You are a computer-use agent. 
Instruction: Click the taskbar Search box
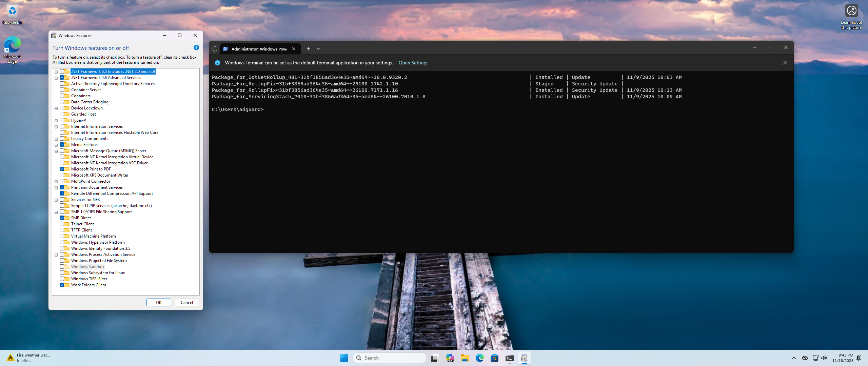pyautogui.click(x=390, y=358)
